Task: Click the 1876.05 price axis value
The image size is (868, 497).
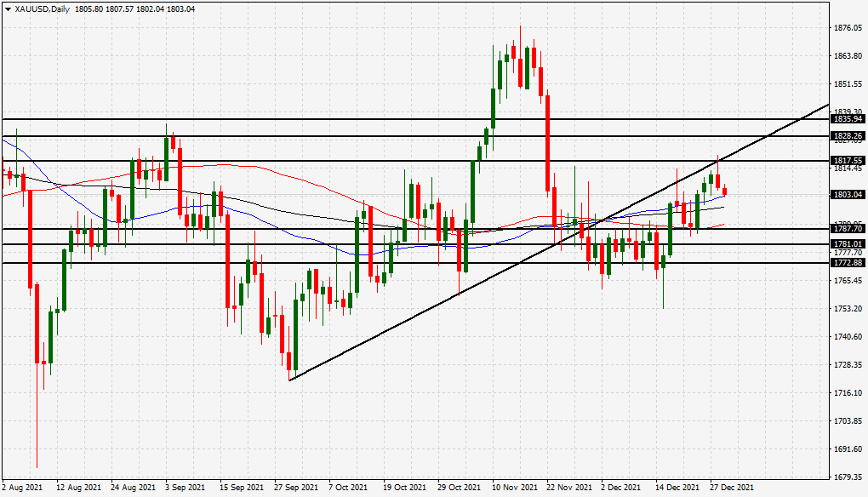Action: pyautogui.click(x=848, y=28)
